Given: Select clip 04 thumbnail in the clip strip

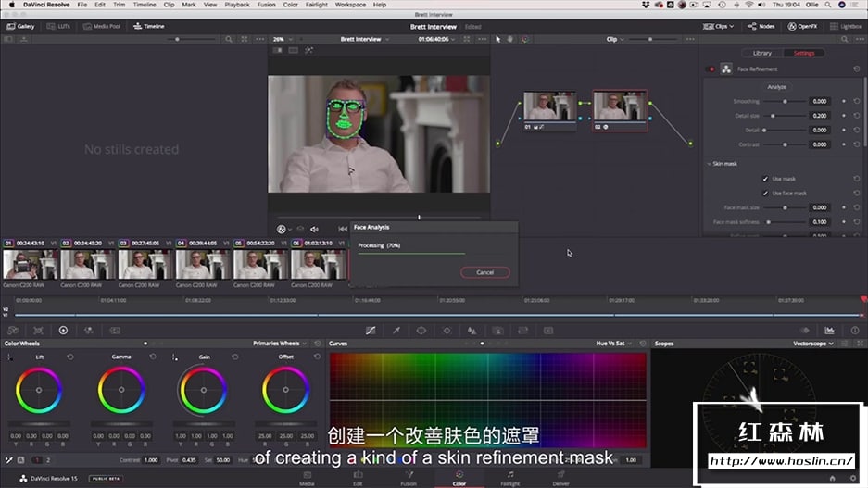Looking at the screenshot, I should pos(203,264).
